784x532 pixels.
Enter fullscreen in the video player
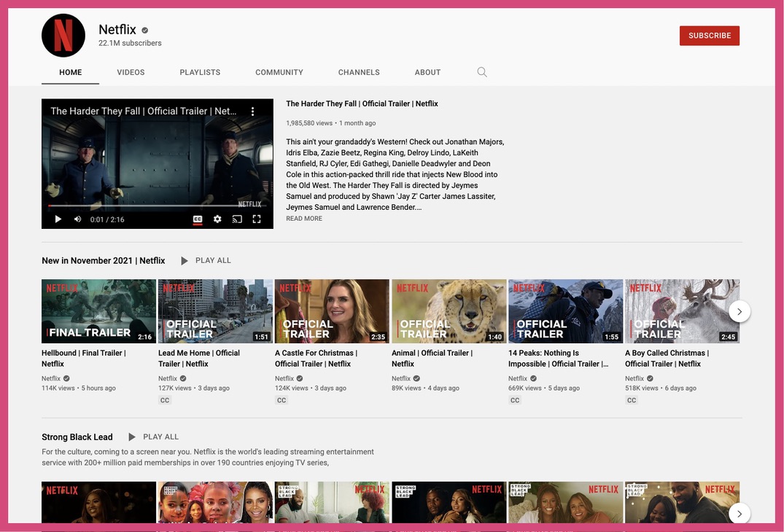pyautogui.click(x=257, y=219)
